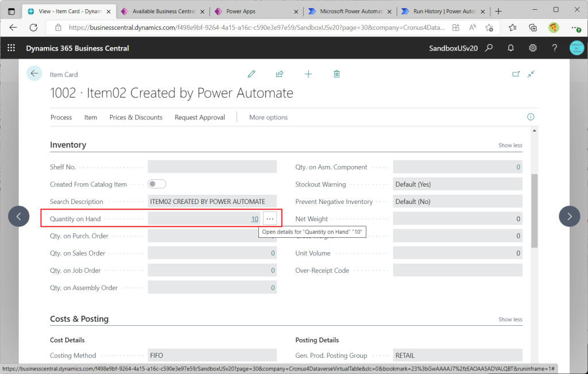Open the browser collections icon
The height and width of the screenshot is (374, 588).
click(x=533, y=28)
